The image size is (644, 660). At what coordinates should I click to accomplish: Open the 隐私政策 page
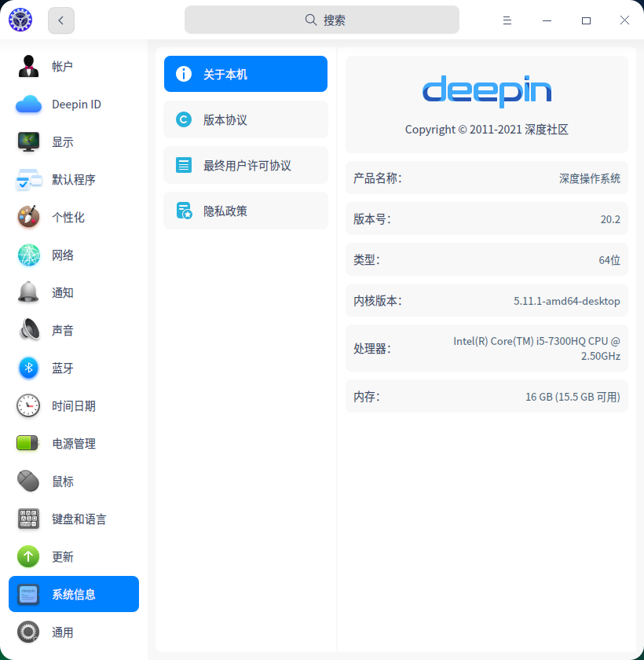click(246, 211)
